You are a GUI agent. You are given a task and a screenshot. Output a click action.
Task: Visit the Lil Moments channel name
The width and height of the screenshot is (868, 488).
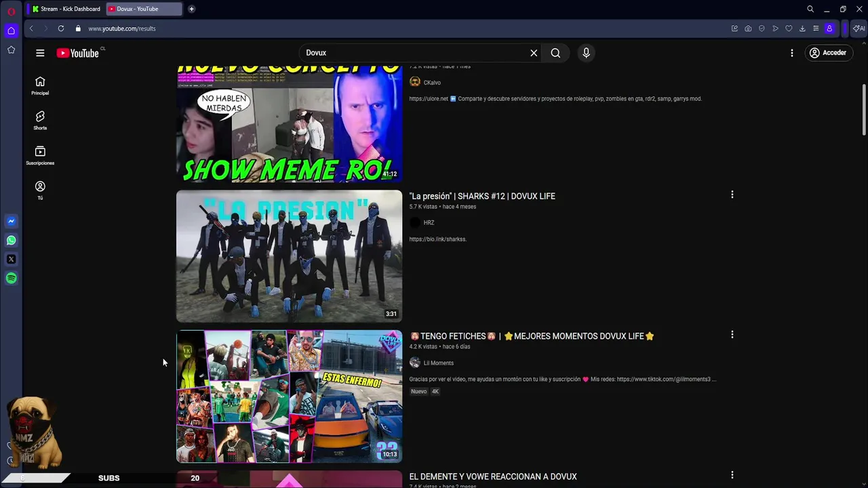(x=438, y=363)
